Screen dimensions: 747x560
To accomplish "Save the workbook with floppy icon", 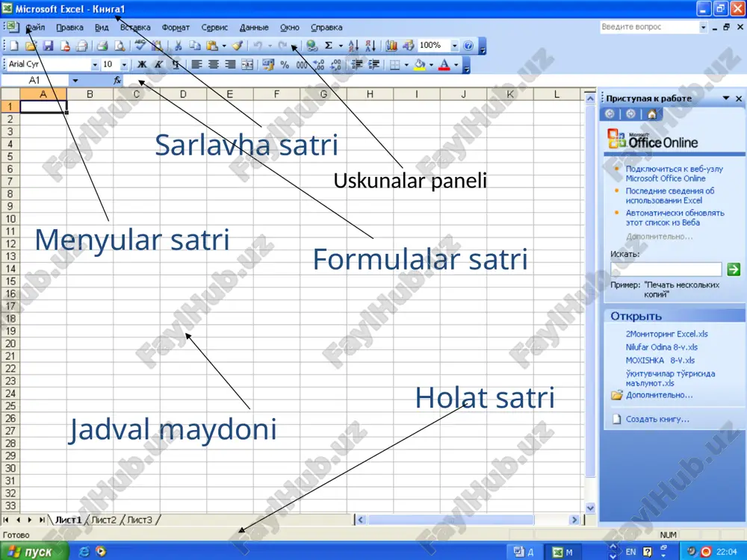I will (x=48, y=46).
